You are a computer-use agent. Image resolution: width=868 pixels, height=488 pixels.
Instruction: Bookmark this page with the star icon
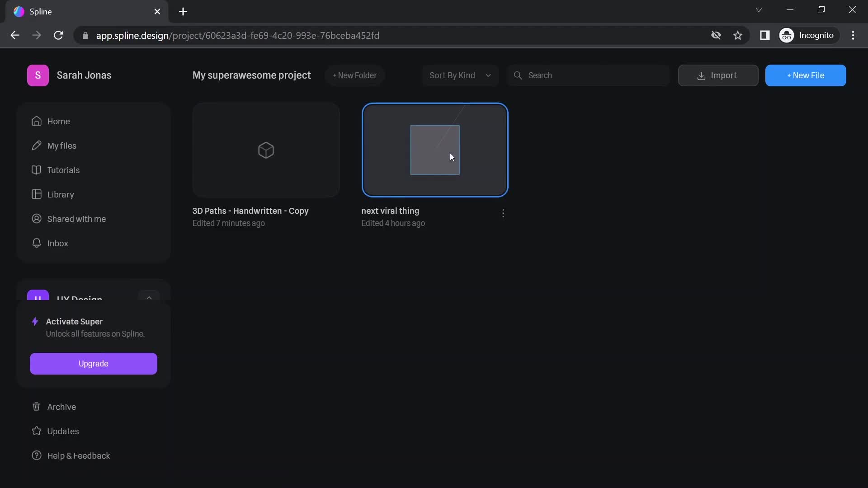point(738,35)
